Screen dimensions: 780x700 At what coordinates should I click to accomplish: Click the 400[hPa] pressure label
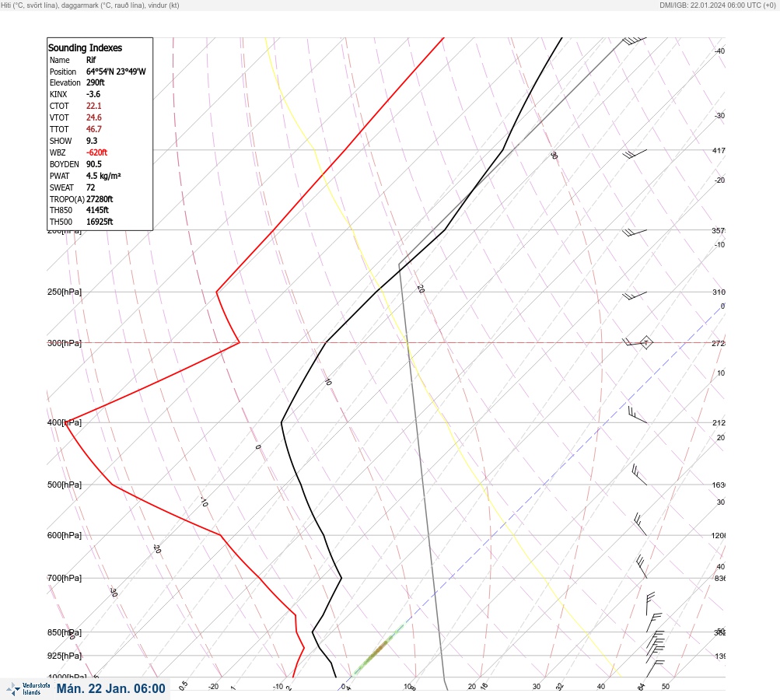point(65,422)
